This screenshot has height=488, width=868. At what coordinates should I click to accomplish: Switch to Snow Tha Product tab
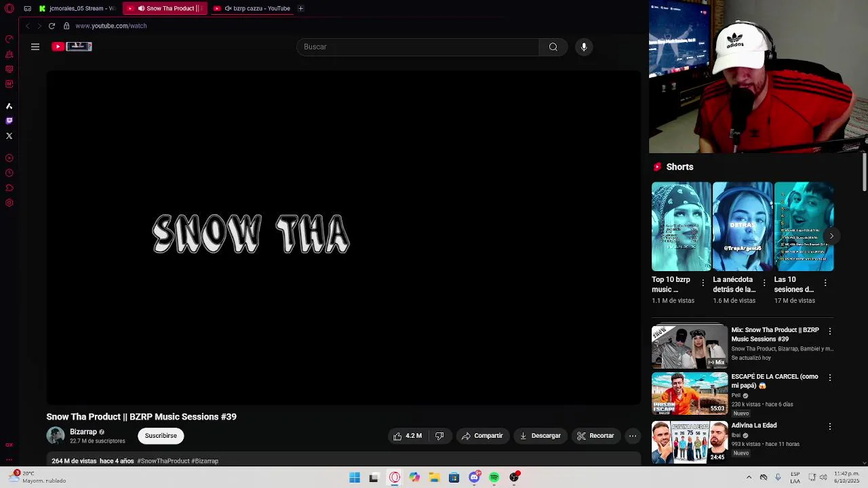coord(165,8)
